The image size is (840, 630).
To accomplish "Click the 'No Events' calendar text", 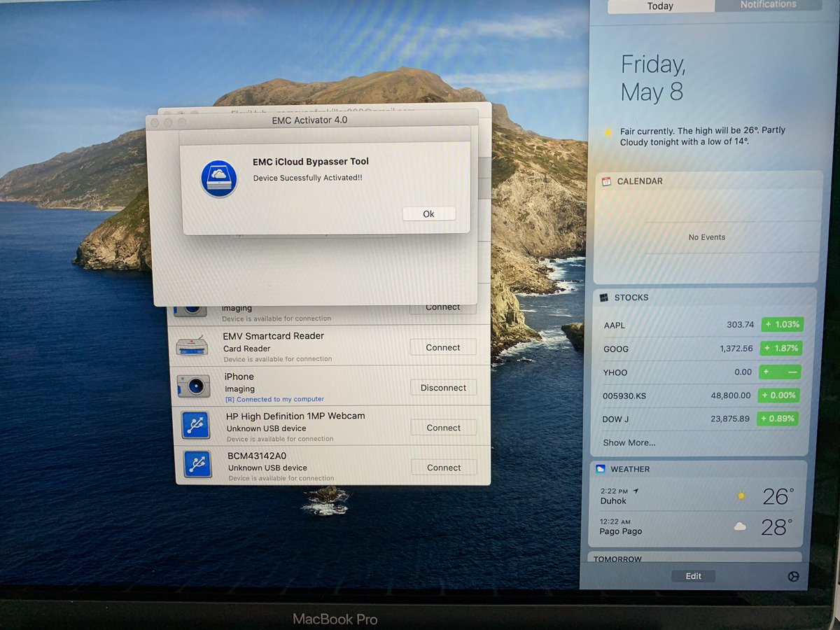I will [707, 237].
